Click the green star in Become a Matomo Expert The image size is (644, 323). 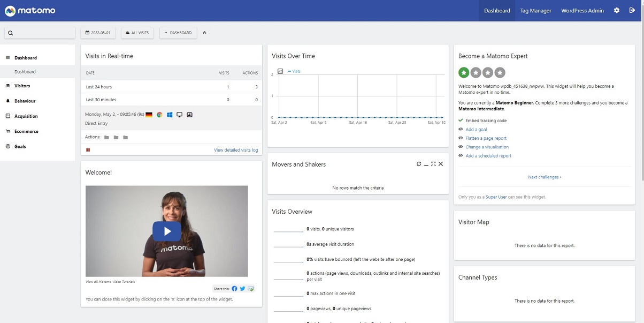(464, 72)
